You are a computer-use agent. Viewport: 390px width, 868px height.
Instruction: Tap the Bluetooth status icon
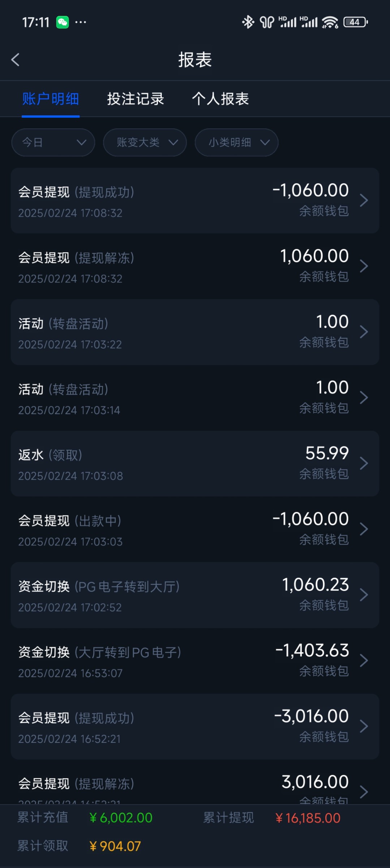coord(248,22)
